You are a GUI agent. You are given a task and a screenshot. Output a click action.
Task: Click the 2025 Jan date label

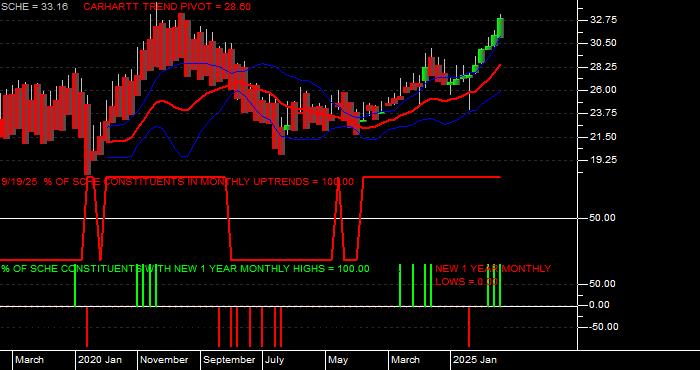[x=475, y=360]
